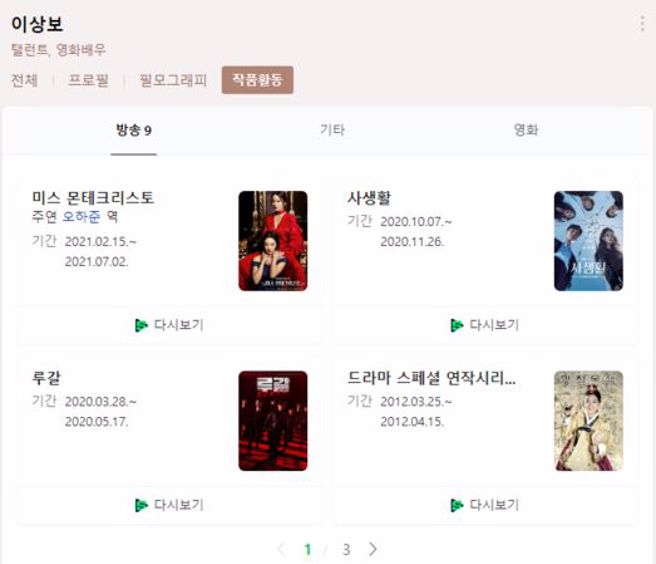Screen dimensions: 656x564
Task: Select the 작품활동 filter button
Action: 257,80
